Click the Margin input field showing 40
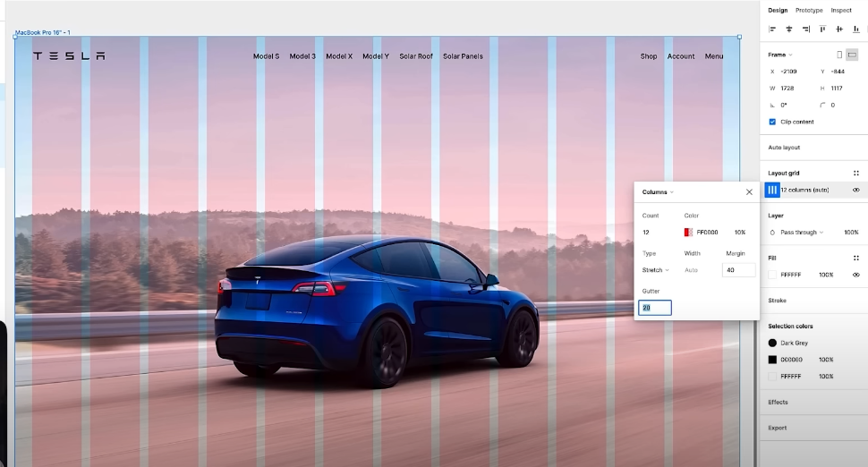Image resolution: width=868 pixels, height=467 pixels. click(x=738, y=270)
